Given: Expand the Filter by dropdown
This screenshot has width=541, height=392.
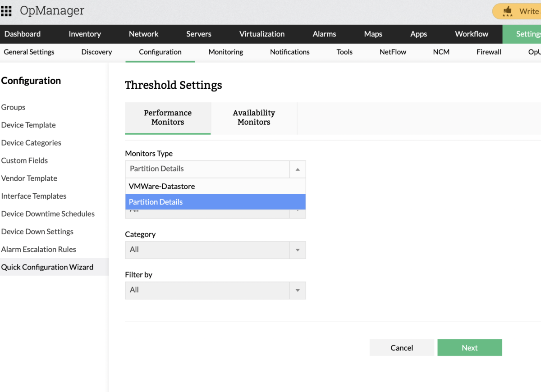Looking at the screenshot, I should click(298, 290).
